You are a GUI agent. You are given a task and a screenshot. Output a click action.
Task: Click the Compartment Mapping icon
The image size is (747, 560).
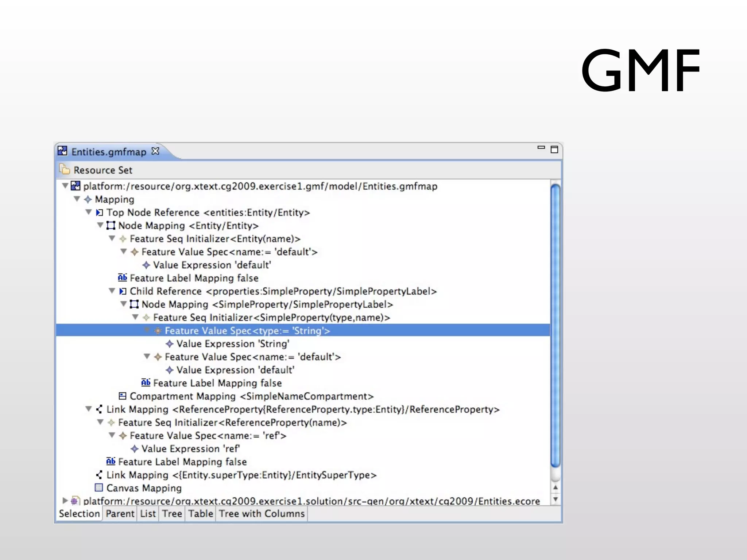123,396
